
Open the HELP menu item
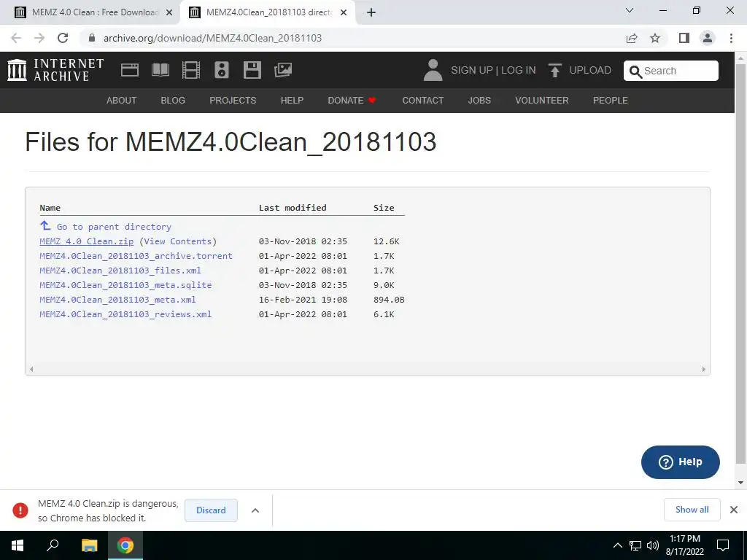(292, 101)
